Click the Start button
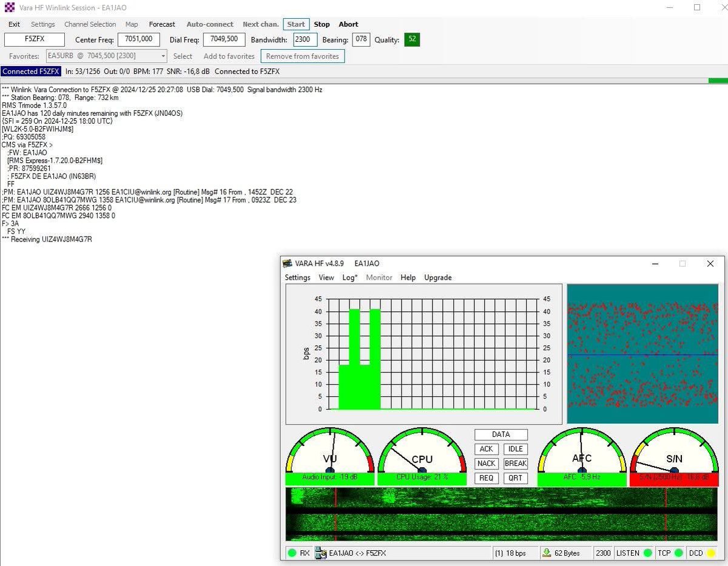This screenshot has height=566, width=728. [296, 24]
